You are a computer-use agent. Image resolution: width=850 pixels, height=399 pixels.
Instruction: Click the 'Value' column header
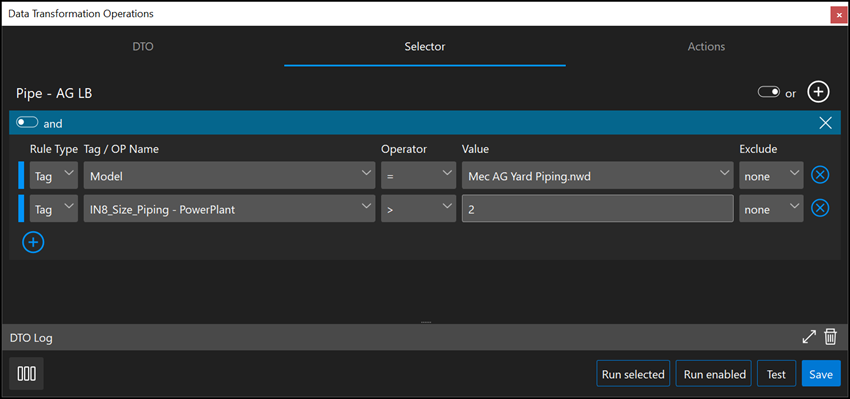coord(476,149)
